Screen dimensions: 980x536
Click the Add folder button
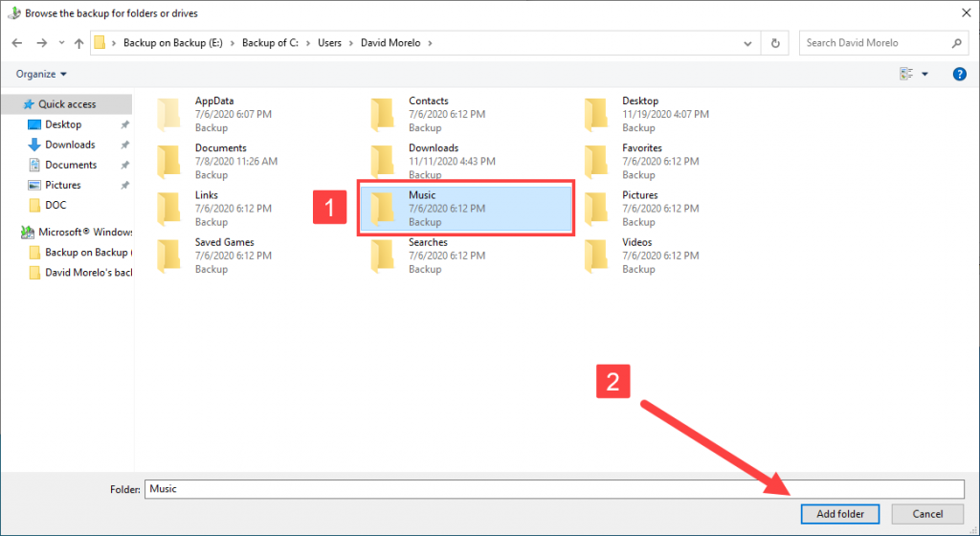pos(840,514)
